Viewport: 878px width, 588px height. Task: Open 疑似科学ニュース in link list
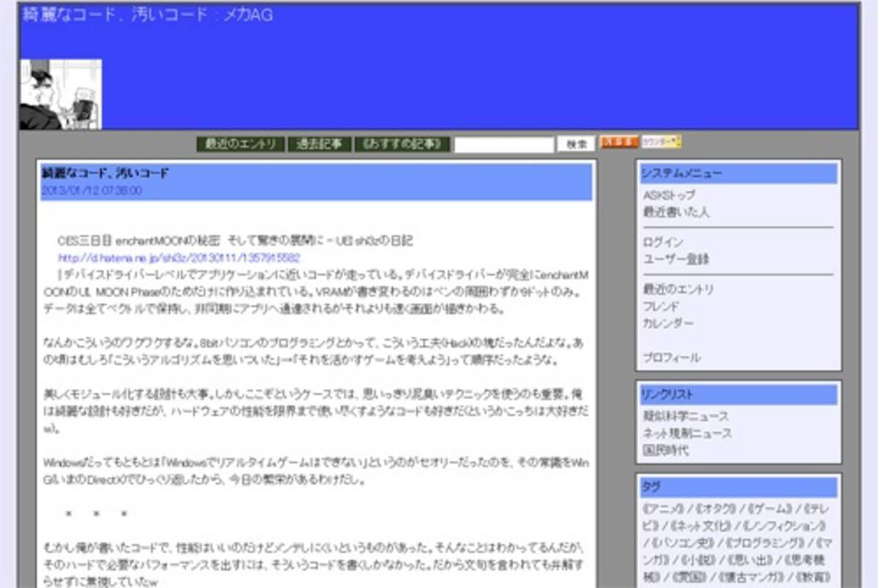tap(686, 416)
